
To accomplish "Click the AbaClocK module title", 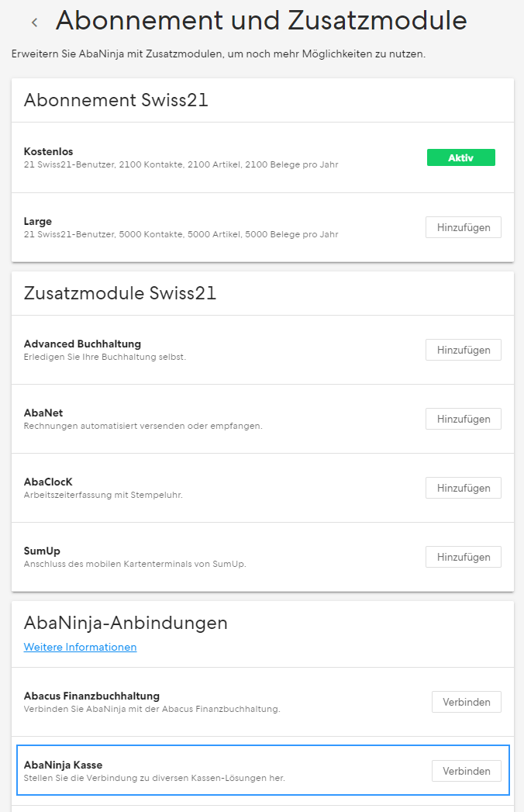I will pos(48,482).
